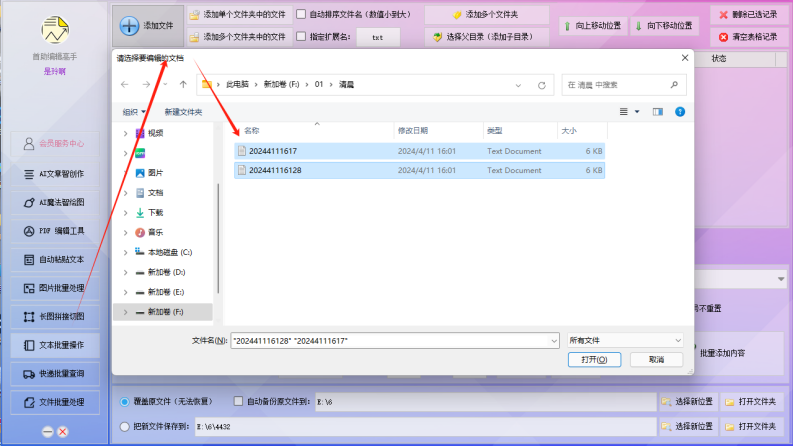The height and width of the screenshot is (446, 793).
Task: Click 打开文件夹 button beside the save path
Action: (752, 427)
